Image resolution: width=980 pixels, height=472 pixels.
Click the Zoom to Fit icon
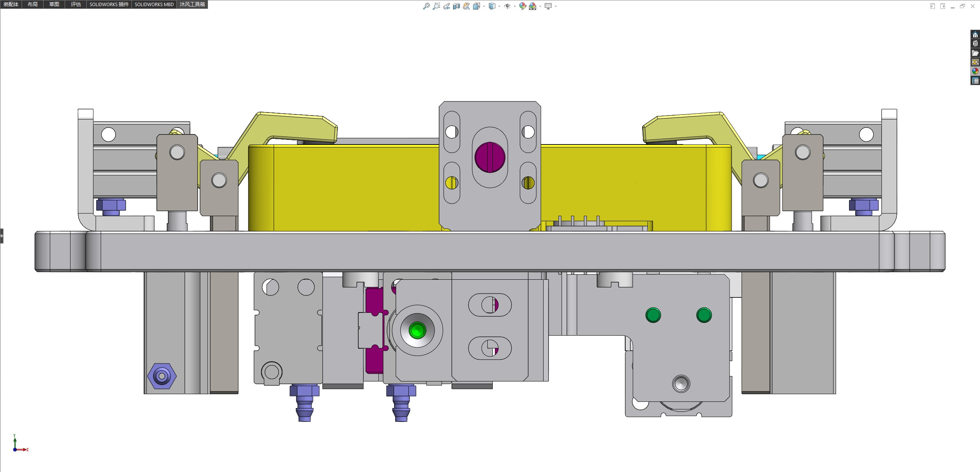(426, 6)
